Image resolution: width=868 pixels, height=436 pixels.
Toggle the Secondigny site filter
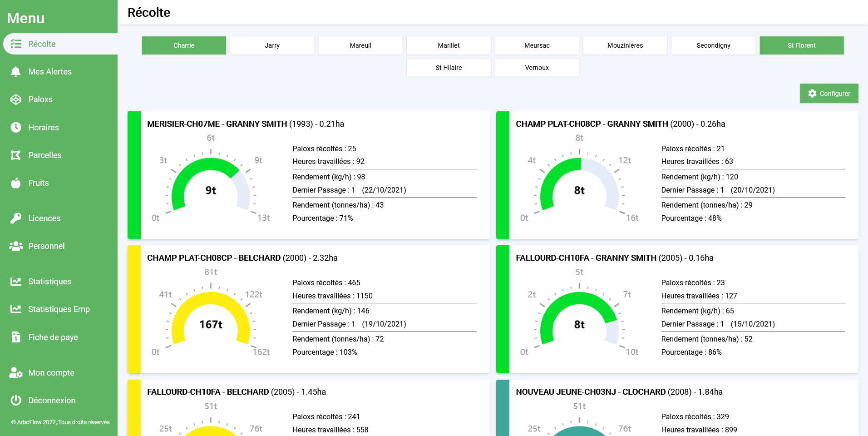tap(714, 45)
